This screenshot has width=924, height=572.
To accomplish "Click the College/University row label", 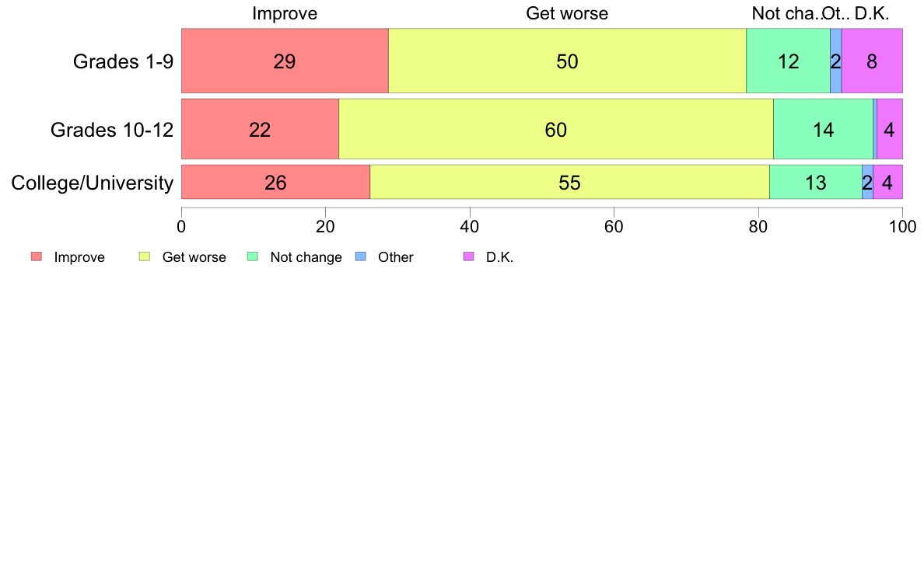I will (x=93, y=183).
